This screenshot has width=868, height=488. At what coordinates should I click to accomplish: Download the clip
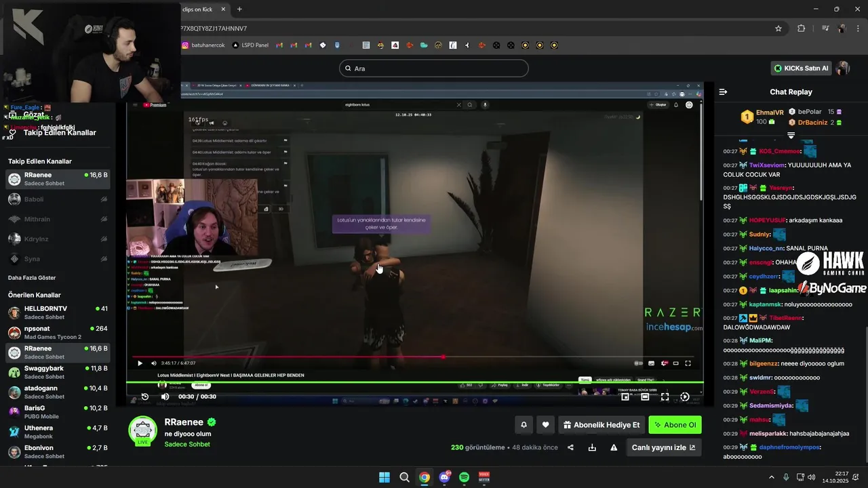(x=592, y=447)
